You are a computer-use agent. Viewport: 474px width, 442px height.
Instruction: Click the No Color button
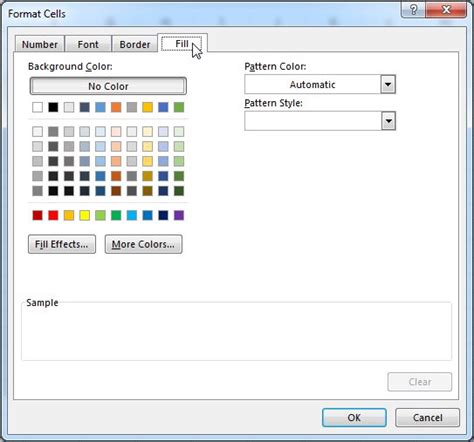click(x=108, y=86)
